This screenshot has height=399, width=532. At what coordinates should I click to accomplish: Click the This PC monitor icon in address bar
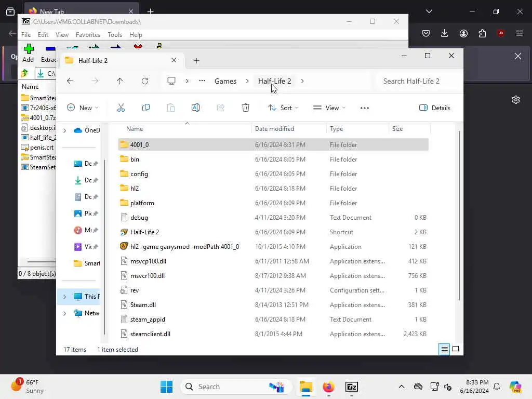(171, 81)
